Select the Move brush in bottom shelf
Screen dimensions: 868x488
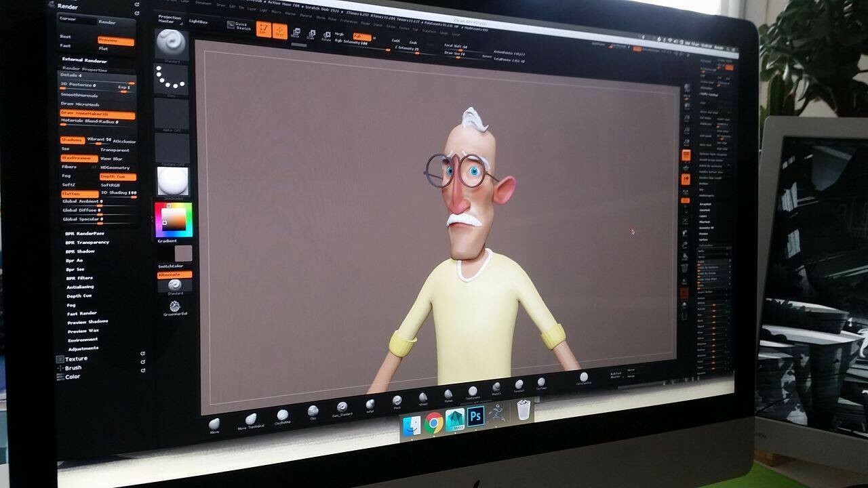pyautogui.click(x=214, y=425)
